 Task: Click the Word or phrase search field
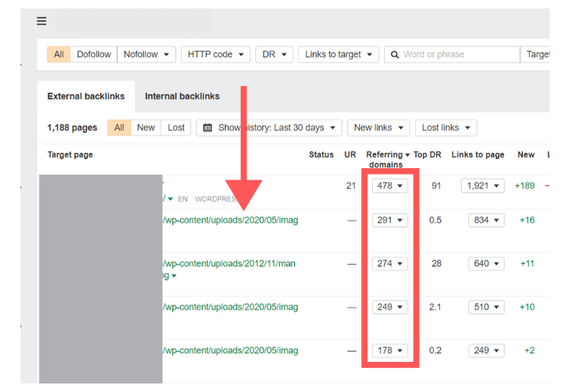click(x=460, y=55)
